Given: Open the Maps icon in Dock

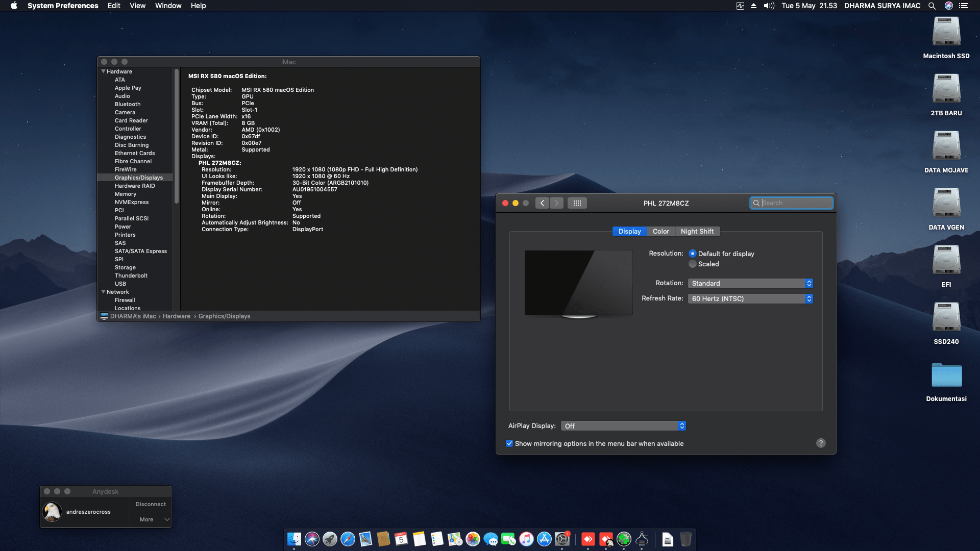Looking at the screenshot, I should (455, 539).
